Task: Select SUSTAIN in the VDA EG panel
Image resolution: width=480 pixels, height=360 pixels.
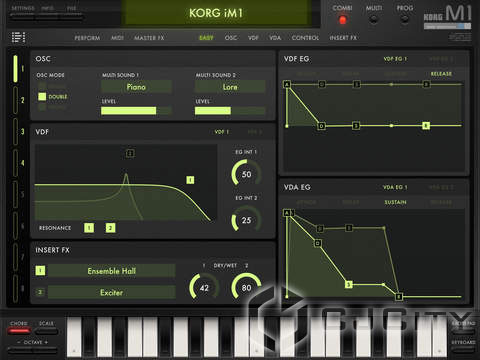Action: [395, 202]
